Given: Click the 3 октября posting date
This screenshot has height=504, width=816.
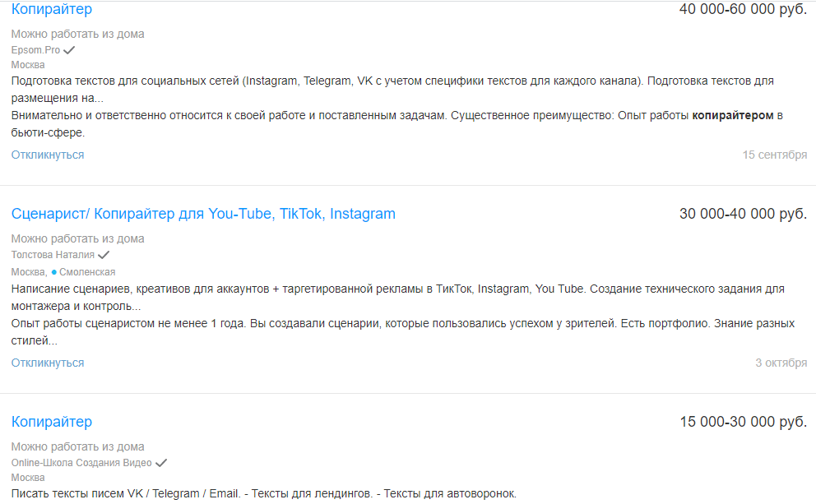Looking at the screenshot, I should tap(781, 363).
